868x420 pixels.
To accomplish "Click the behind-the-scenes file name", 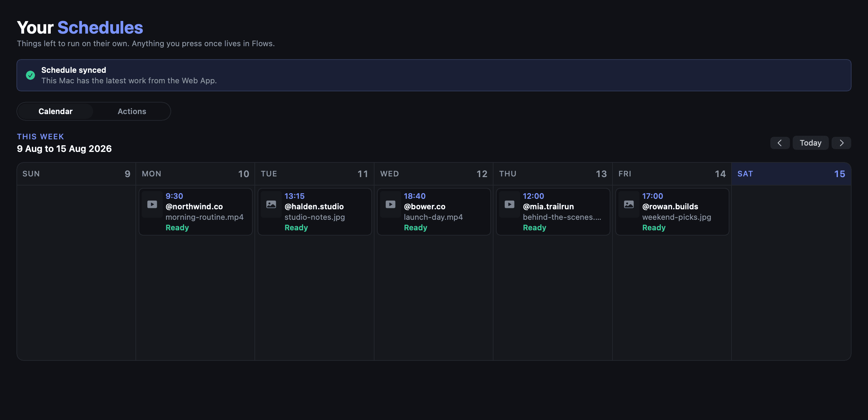I will [x=562, y=217].
